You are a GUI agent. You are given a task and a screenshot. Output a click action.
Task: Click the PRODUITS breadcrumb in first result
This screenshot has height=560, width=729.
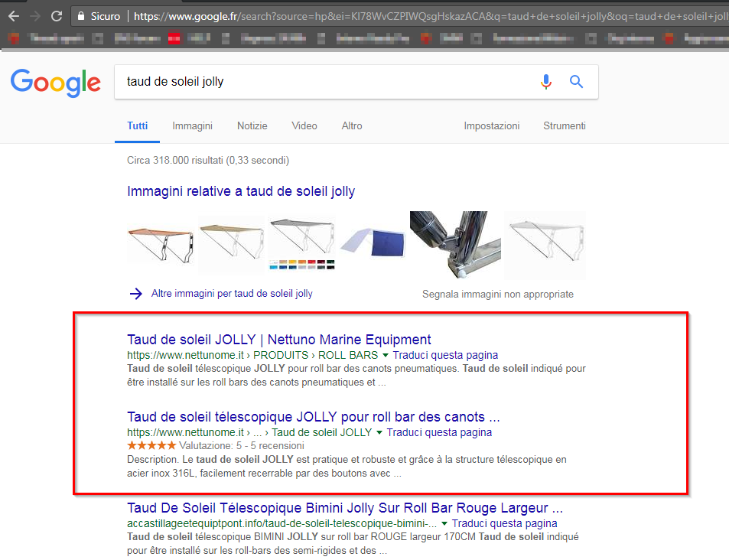pos(281,355)
